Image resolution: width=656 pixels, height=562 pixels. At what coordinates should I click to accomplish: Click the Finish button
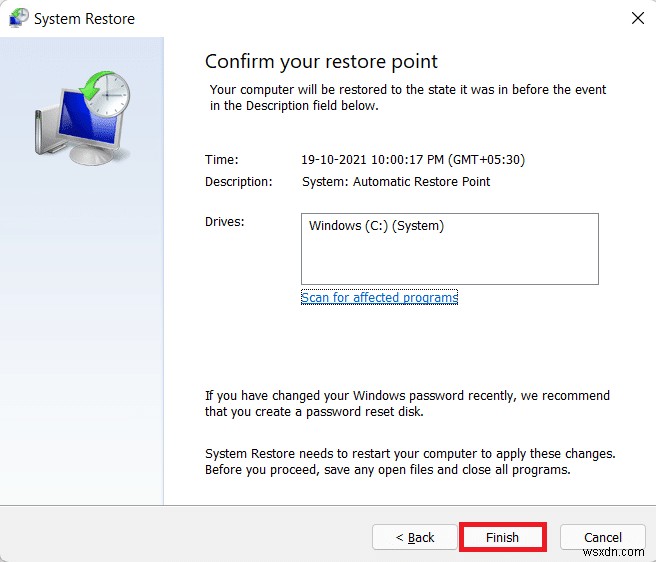point(502,537)
